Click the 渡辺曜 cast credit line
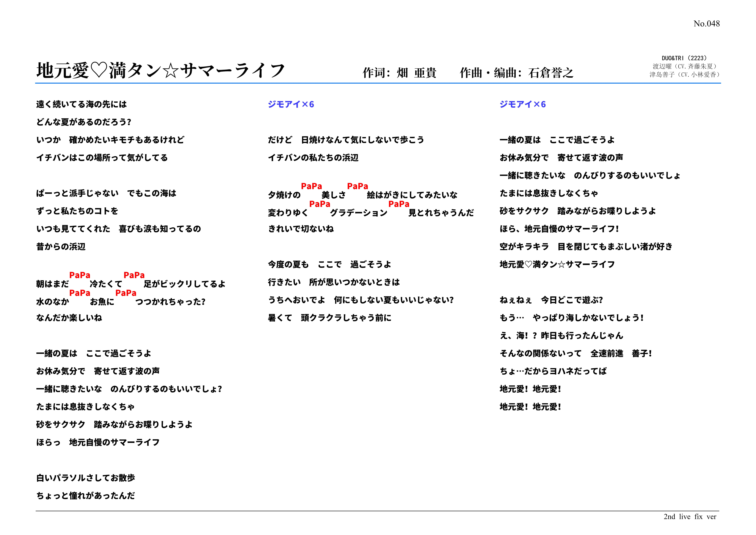Screen dimensions: 756x535 (685, 66)
